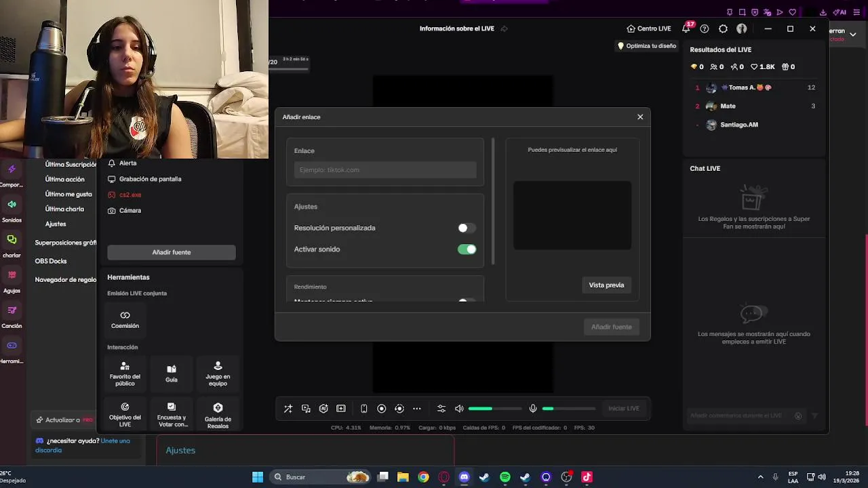
Task: Open the three-dots more options menu
Action: (x=417, y=409)
